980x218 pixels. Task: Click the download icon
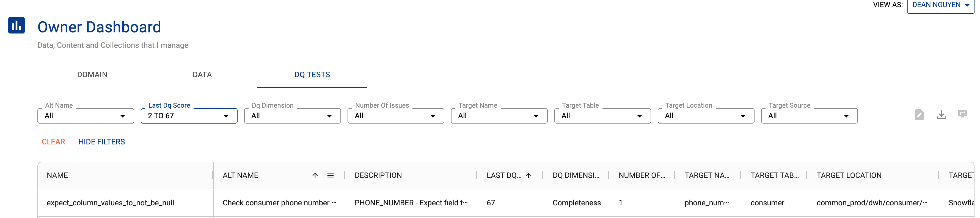point(941,115)
